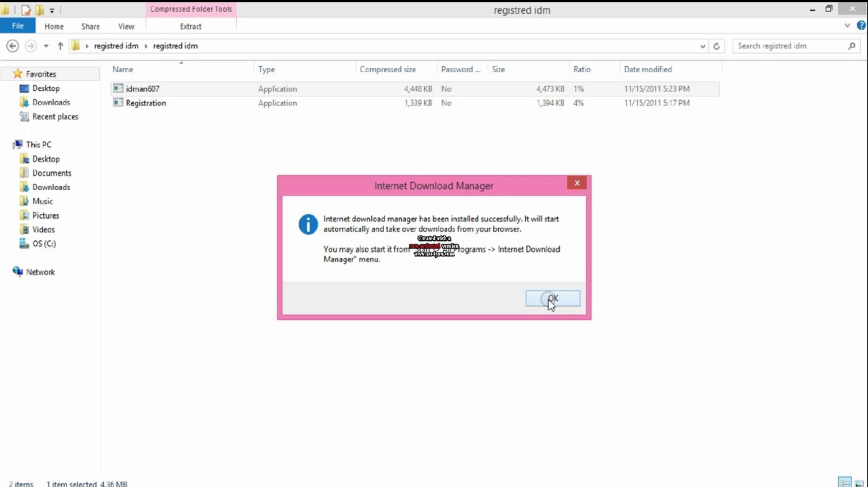The height and width of the screenshot is (487, 868).
Task: Sort by Date modified column
Action: 671,69
